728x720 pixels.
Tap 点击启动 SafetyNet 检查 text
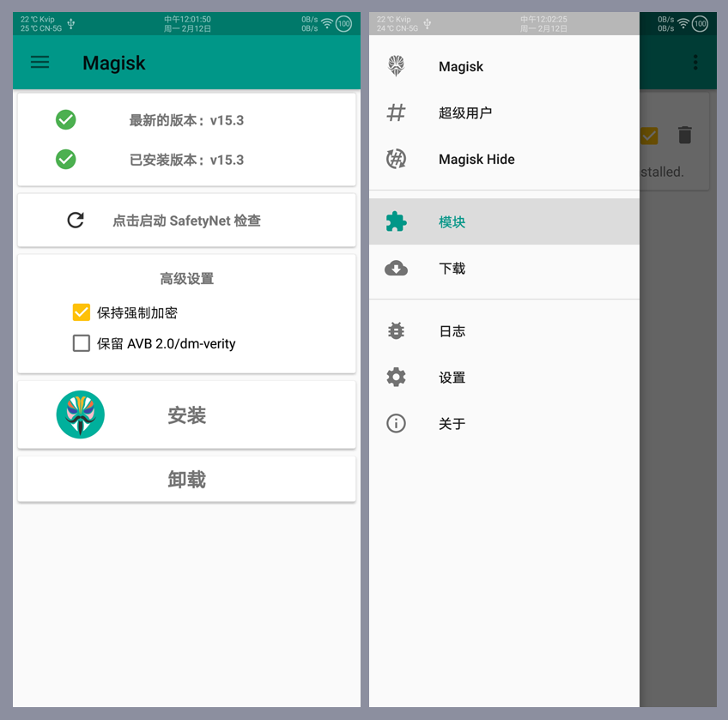tap(186, 221)
